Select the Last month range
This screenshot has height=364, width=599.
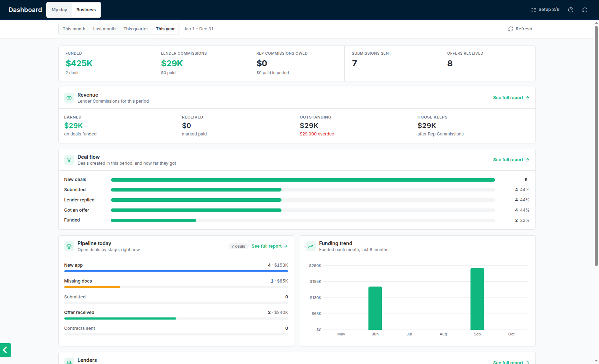click(105, 29)
